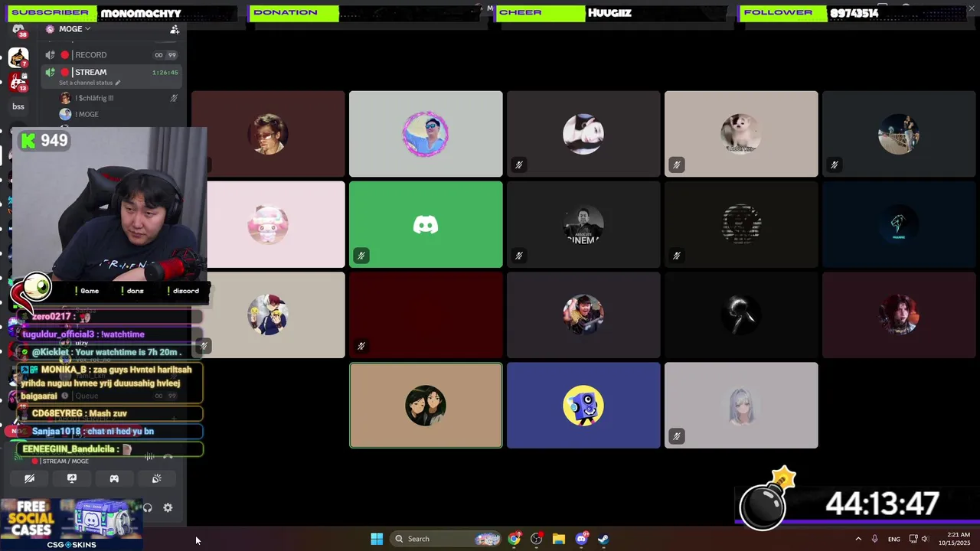
Task: Open Discord direct messages home icon
Action: [18, 31]
